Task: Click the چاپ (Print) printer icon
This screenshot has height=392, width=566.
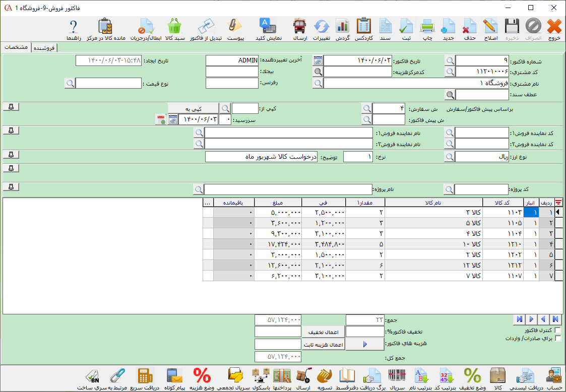Action: [x=427, y=26]
